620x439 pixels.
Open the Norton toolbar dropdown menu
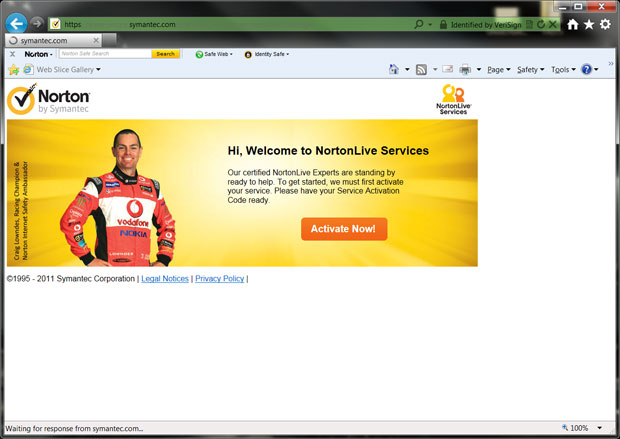click(x=38, y=54)
